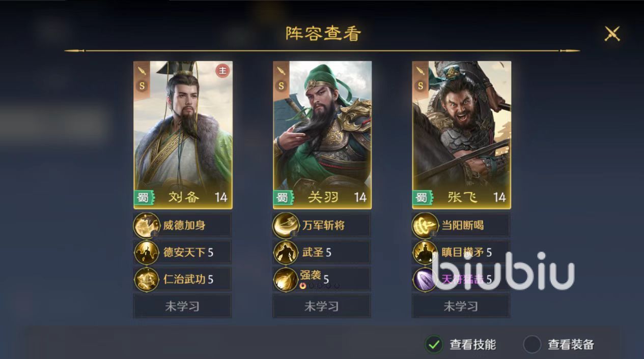Click 未学习 slot under 张飞
644x359 pixels.
click(461, 306)
